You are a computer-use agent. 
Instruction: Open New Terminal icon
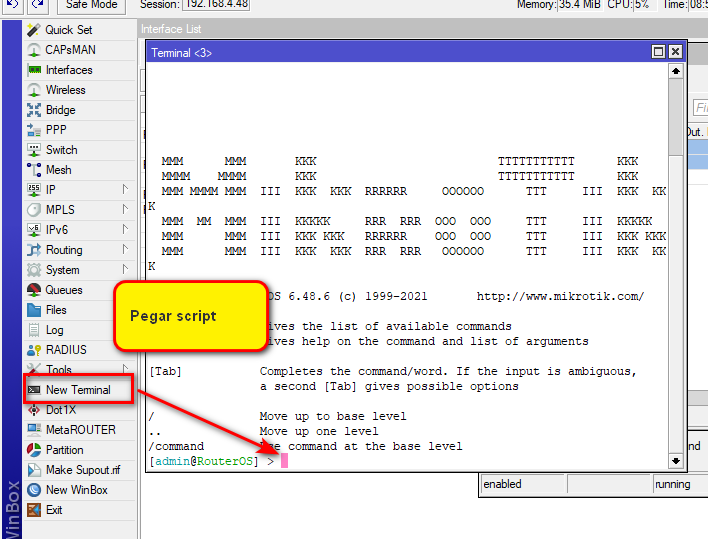point(34,390)
